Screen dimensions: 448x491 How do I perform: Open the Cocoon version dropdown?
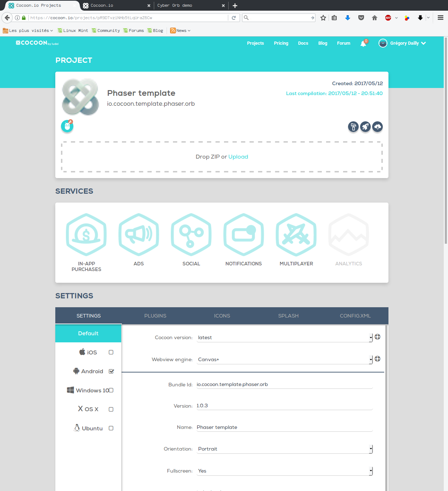click(285, 337)
